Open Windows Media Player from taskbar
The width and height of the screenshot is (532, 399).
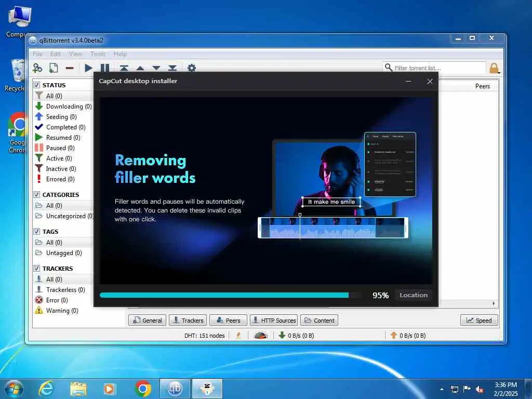110,389
